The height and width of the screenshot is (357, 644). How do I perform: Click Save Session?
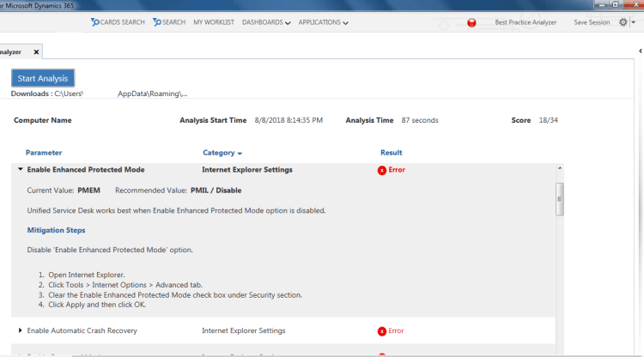592,22
